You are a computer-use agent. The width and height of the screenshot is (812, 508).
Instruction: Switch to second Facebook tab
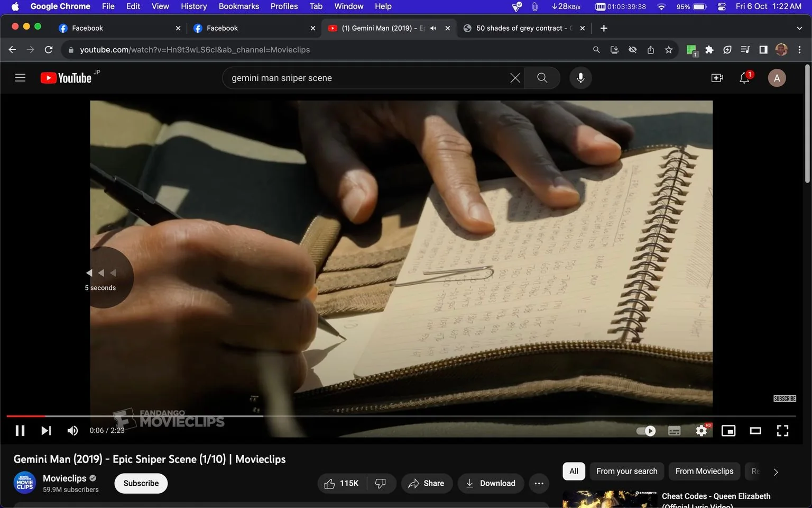pyautogui.click(x=254, y=28)
